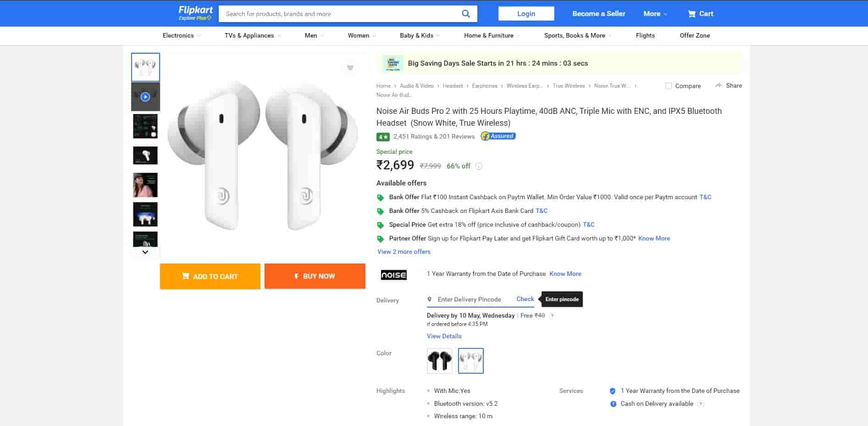Open the Flights menu item
Image resolution: width=868 pixels, height=426 pixels.
tap(645, 35)
